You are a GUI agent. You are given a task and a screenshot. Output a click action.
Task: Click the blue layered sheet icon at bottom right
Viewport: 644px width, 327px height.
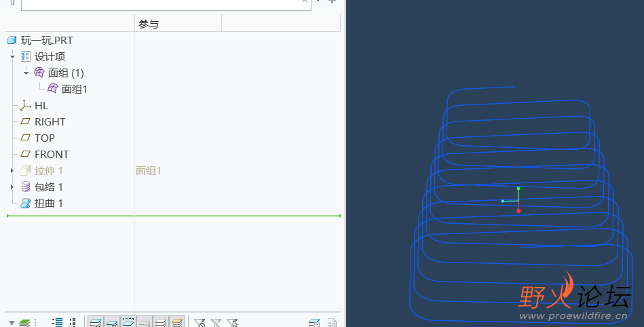pos(314,323)
